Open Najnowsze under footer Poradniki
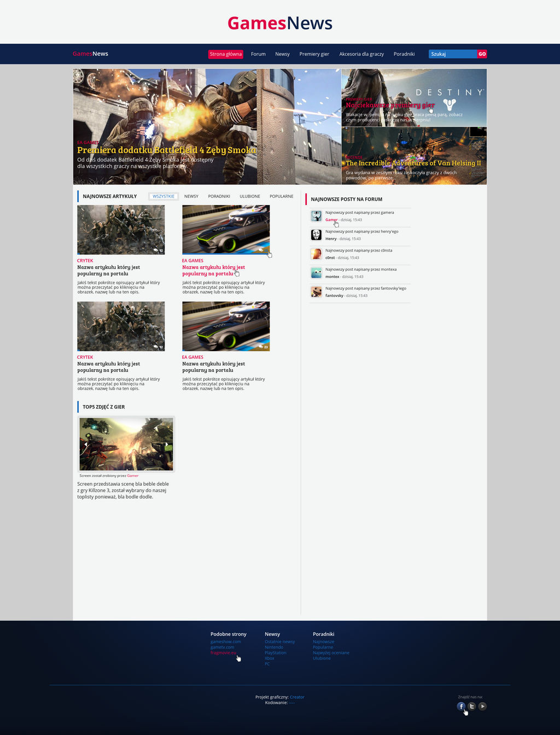This screenshot has width=560, height=735. click(324, 642)
